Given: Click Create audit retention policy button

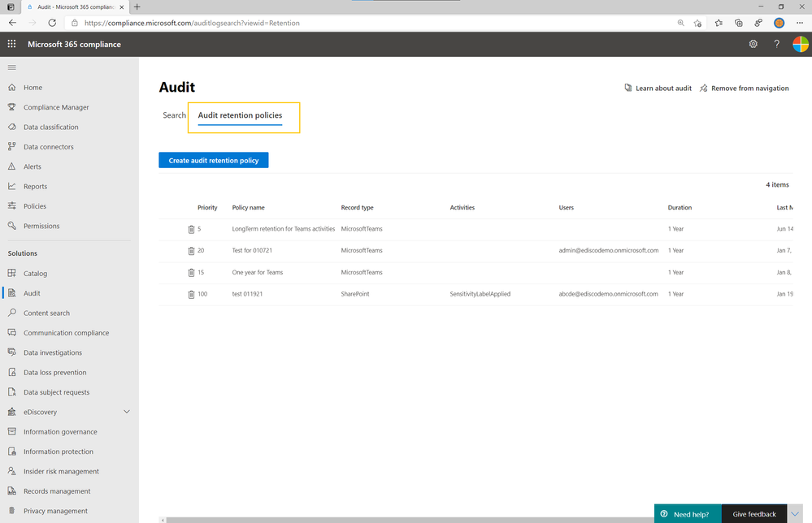Looking at the screenshot, I should coord(213,160).
